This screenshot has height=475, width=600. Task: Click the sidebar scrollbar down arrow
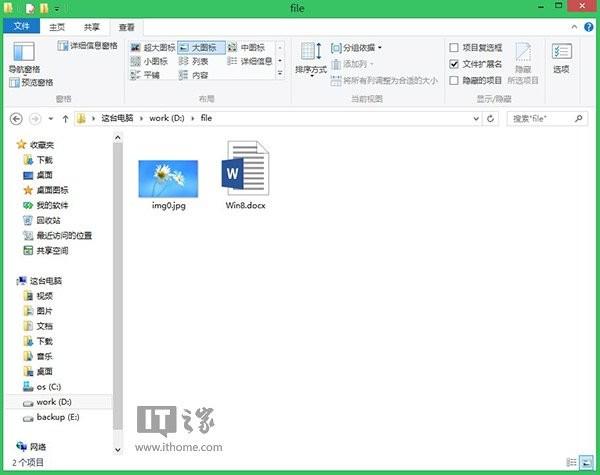(118, 450)
